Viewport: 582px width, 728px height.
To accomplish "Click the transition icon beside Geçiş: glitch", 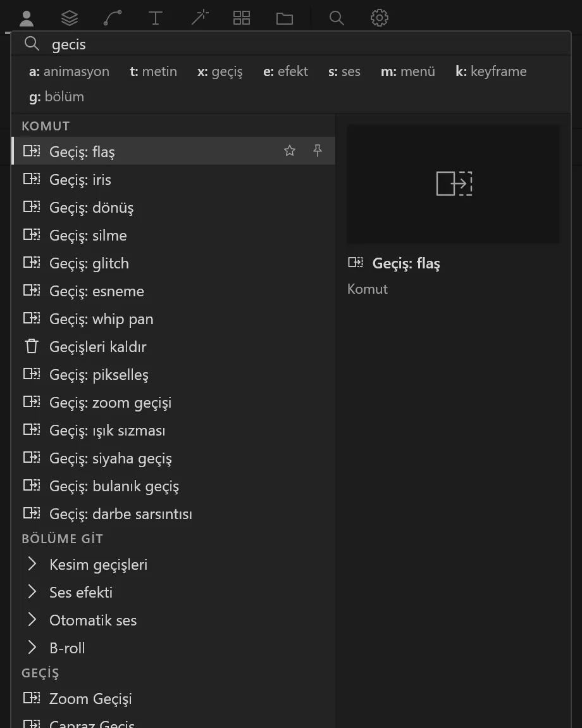I will (32, 262).
